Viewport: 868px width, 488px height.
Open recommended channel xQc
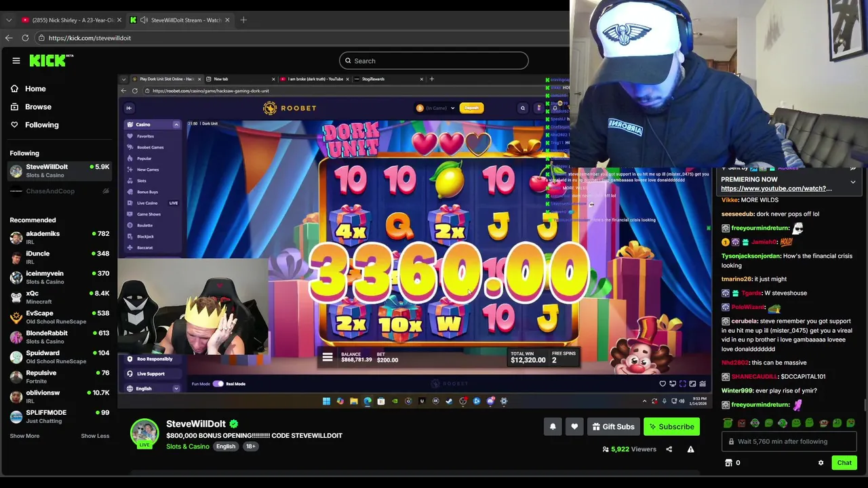pyautogui.click(x=58, y=297)
